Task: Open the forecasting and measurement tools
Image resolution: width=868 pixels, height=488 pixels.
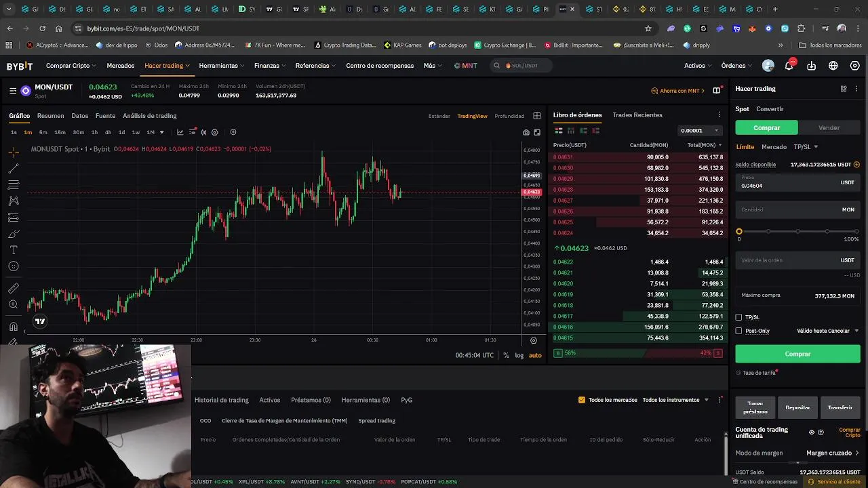Action: click(x=14, y=218)
